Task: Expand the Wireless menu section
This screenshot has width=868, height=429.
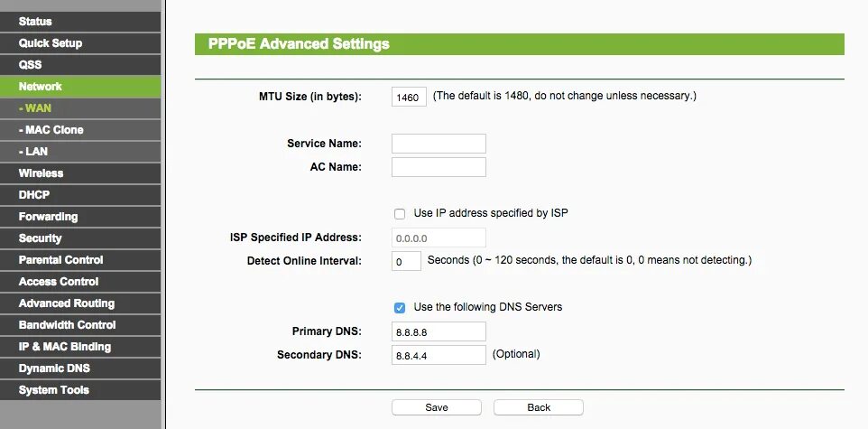Action: coord(80,173)
